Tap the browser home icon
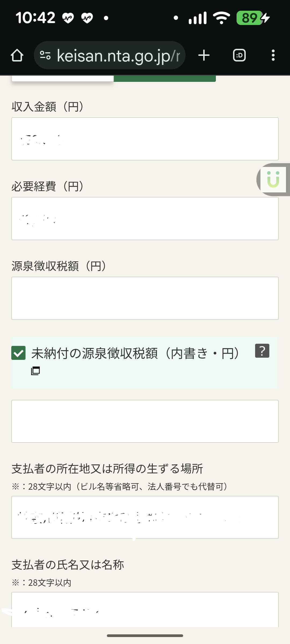The height and width of the screenshot is (644, 290). click(x=17, y=56)
